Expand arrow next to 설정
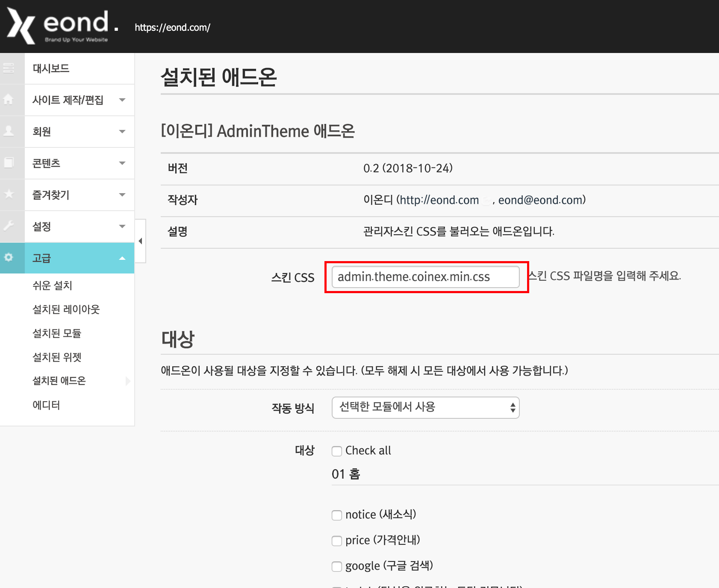The image size is (719, 588). [122, 226]
